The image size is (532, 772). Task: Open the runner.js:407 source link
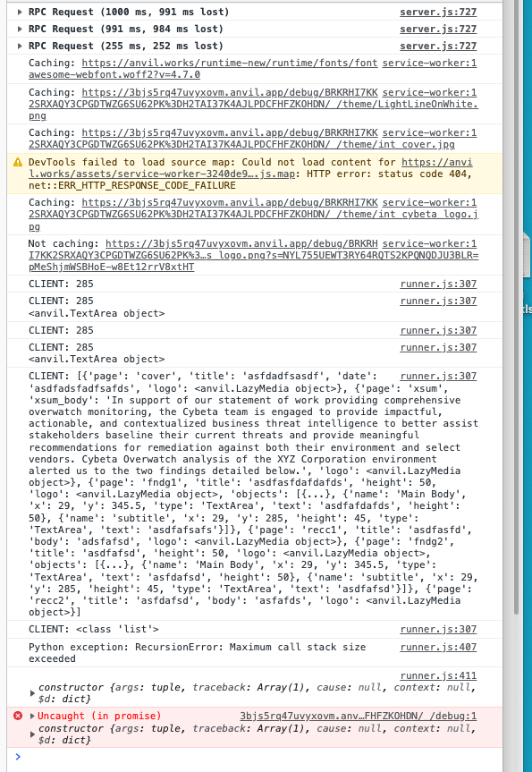click(438, 647)
